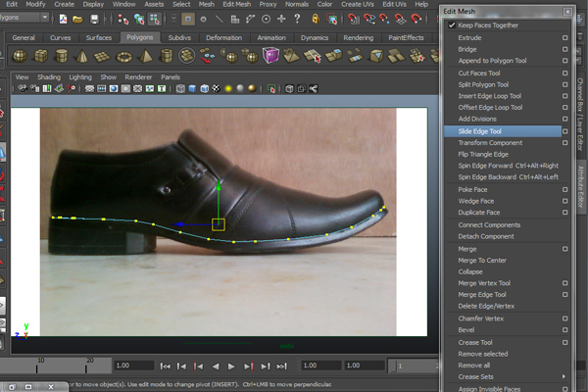The image size is (588, 392).
Task: Open the vertical Attribute Editor side tab
Action: (x=580, y=186)
